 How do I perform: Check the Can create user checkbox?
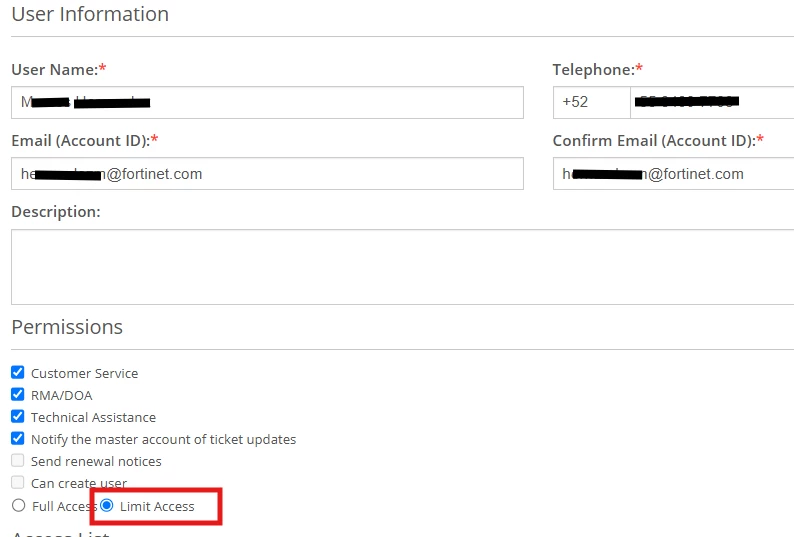tap(18, 482)
